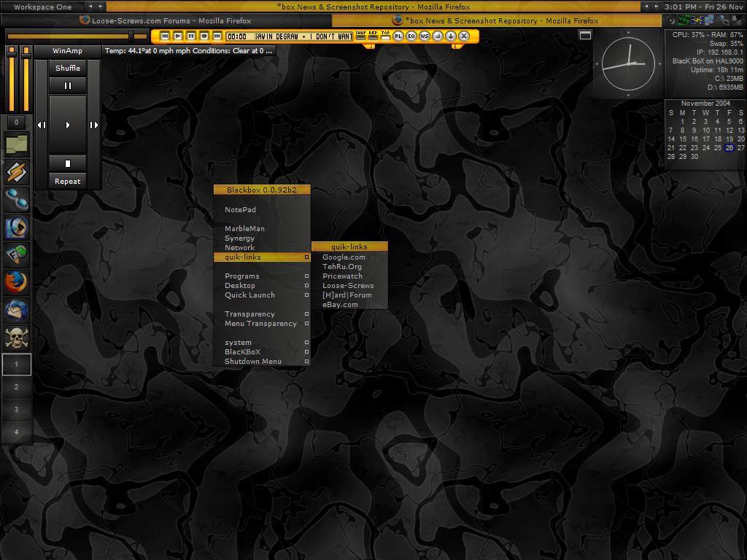Click the yellow-blue network tray icon
The height and width of the screenshot is (560, 747).
coord(697,20)
